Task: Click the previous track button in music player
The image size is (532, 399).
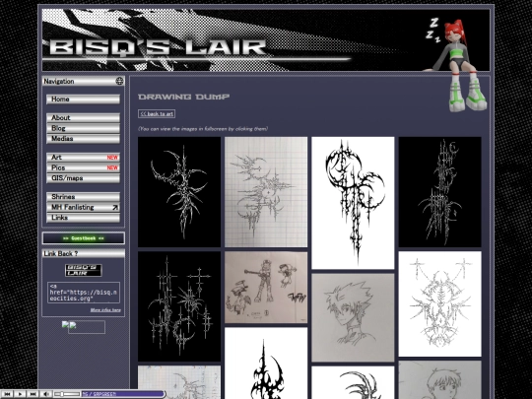Action: [x=7, y=394]
